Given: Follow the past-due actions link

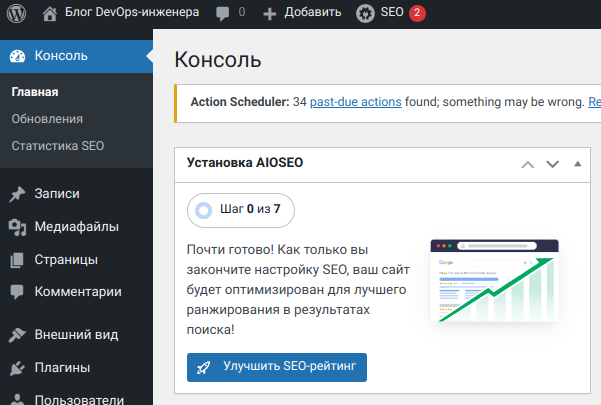Looking at the screenshot, I should (356, 102).
